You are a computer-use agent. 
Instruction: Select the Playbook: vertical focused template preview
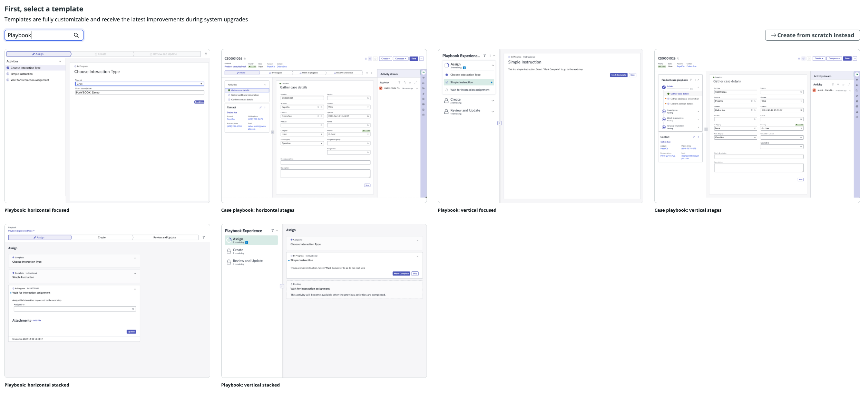540,126
